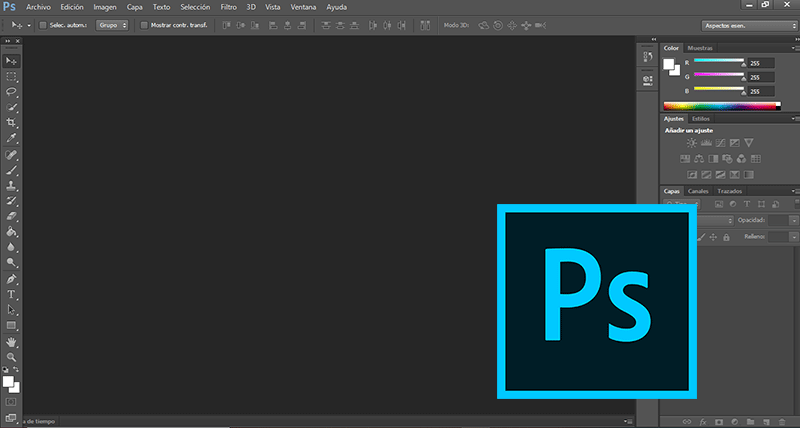Switch to the Estilos tab

coord(701,118)
